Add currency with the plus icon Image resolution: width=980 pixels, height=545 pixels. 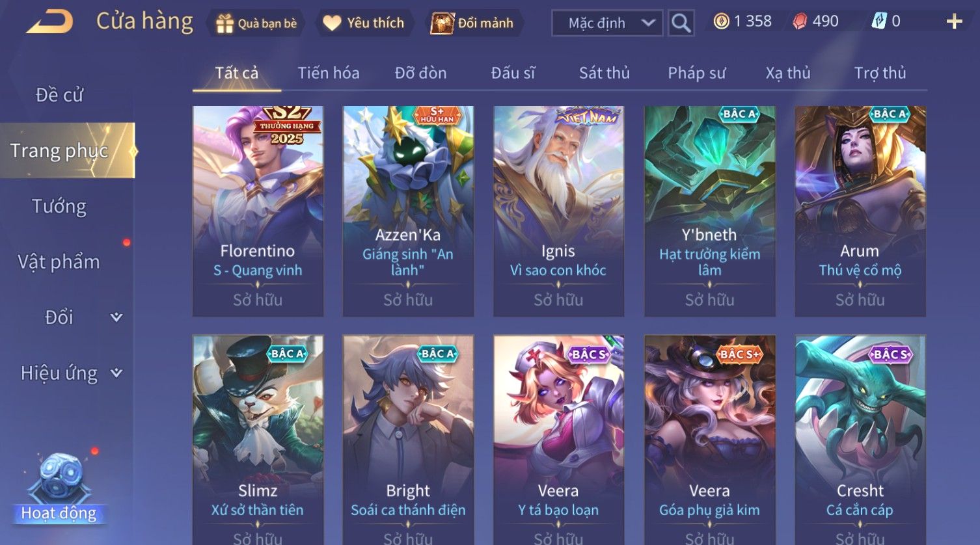(954, 22)
